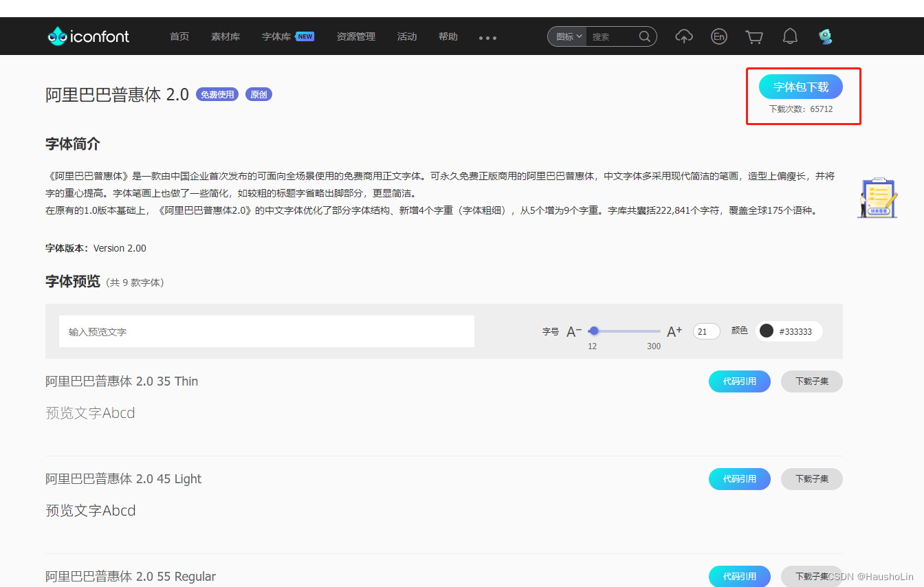
Task: Decrease font size with A- icon
Action: (x=573, y=331)
